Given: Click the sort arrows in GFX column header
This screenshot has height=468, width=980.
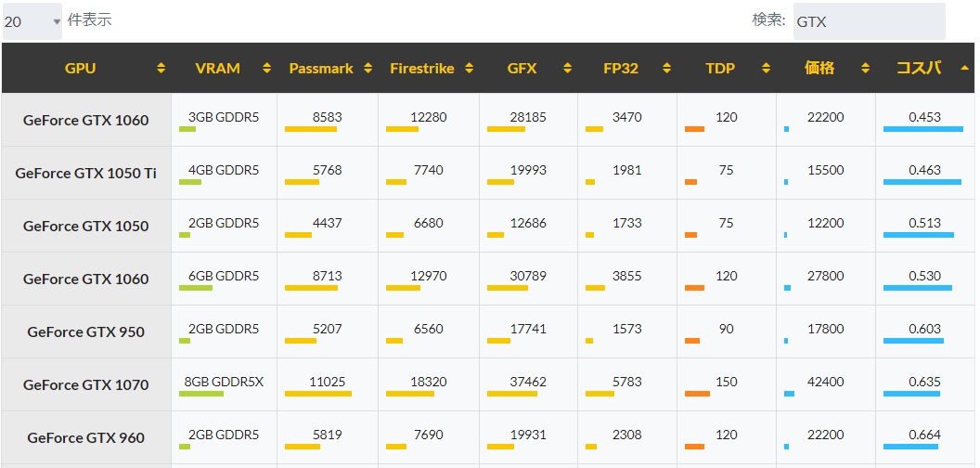Looking at the screenshot, I should [568, 69].
